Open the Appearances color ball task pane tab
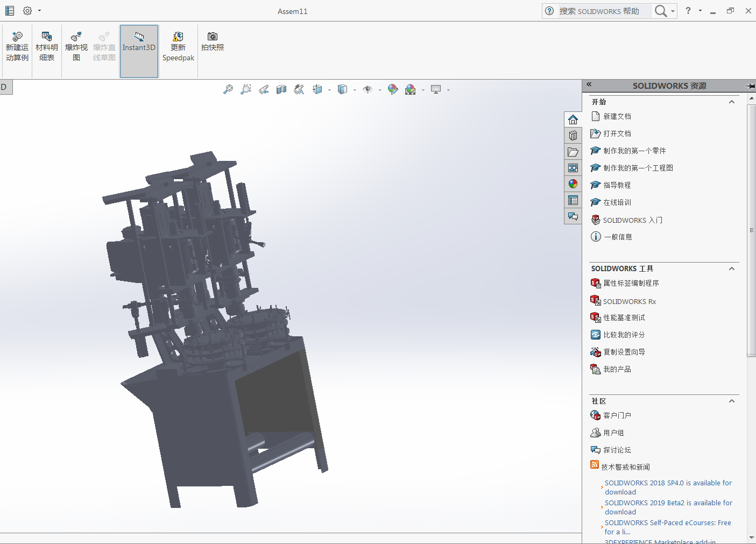The image size is (756, 544). coord(573,184)
